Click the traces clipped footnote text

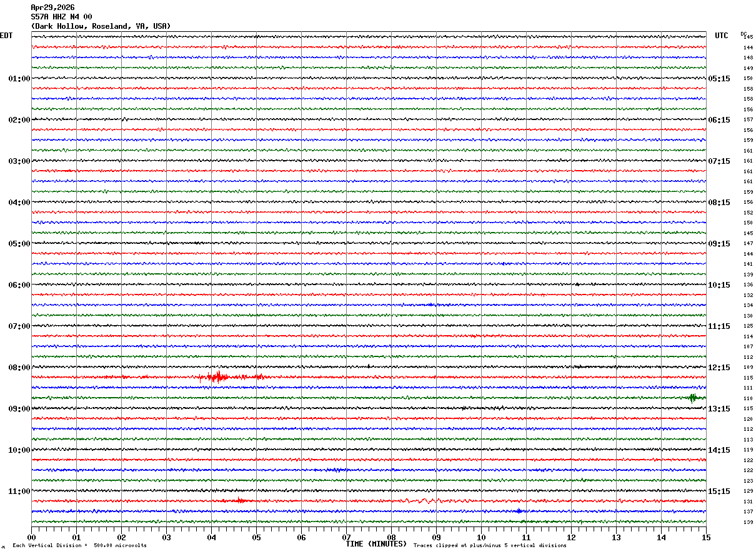490,545
